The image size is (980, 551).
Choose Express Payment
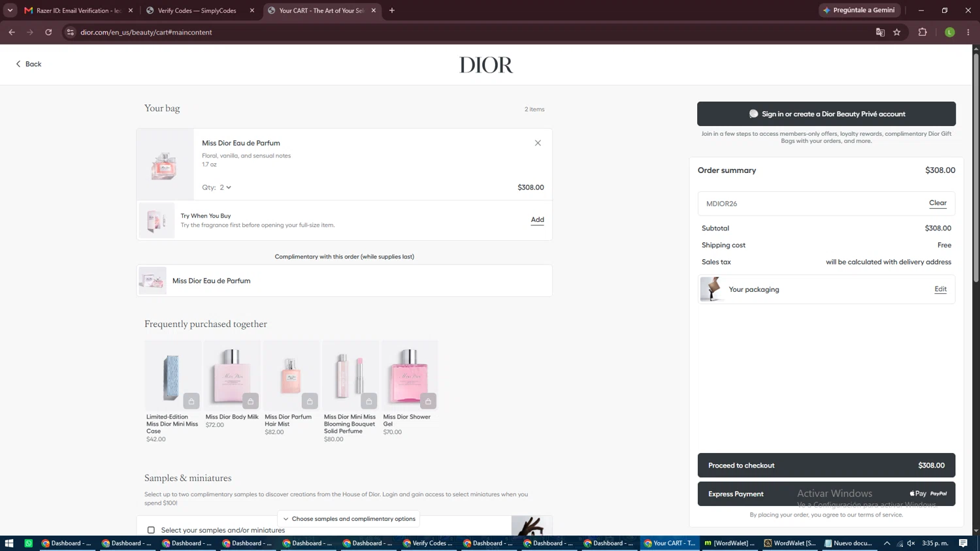coord(826,494)
